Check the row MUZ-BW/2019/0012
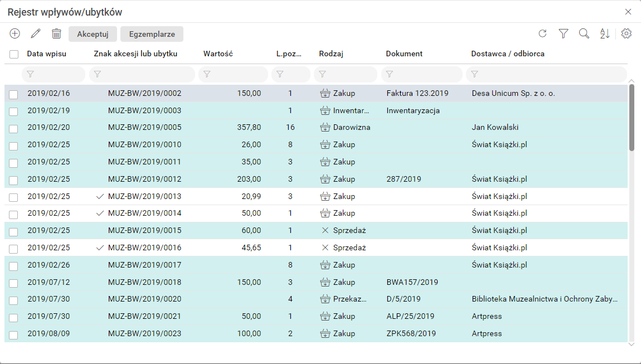The width and height of the screenshot is (641, 364). point(13,181)
